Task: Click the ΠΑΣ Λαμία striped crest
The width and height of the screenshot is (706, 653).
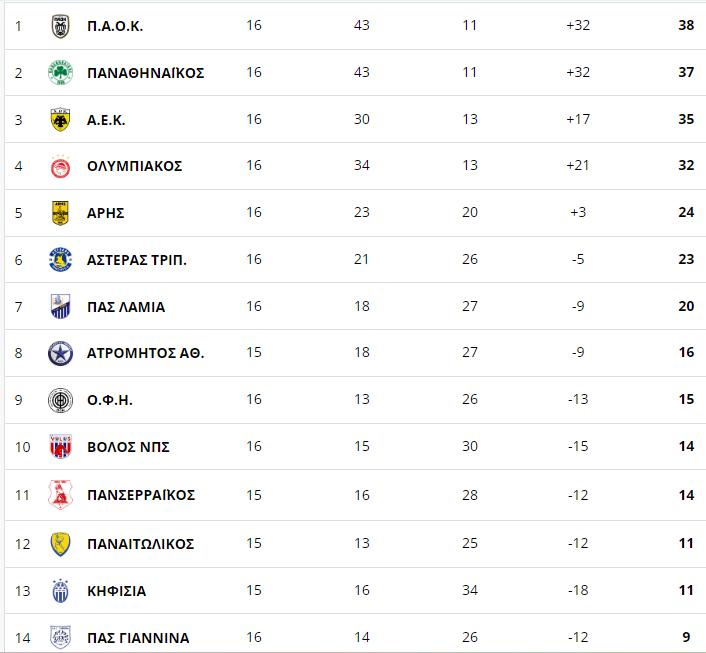Action: [60, 306]
